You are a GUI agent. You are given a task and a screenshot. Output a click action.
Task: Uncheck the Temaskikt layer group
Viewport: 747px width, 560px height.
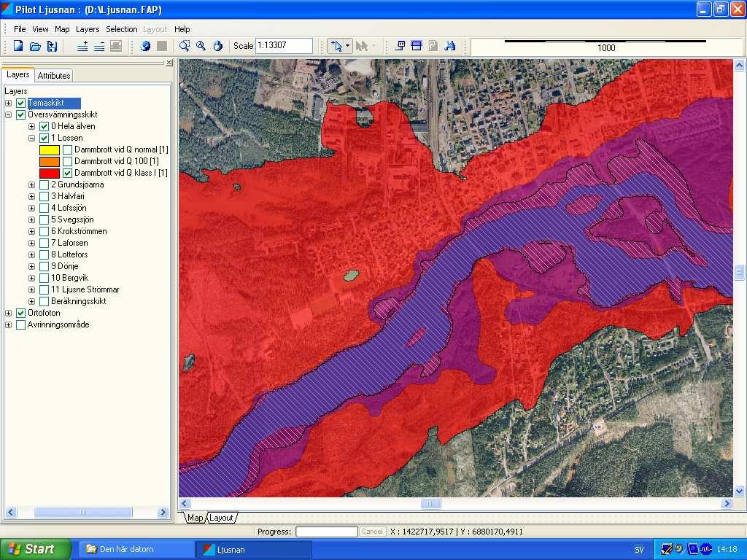coord(20,103)
